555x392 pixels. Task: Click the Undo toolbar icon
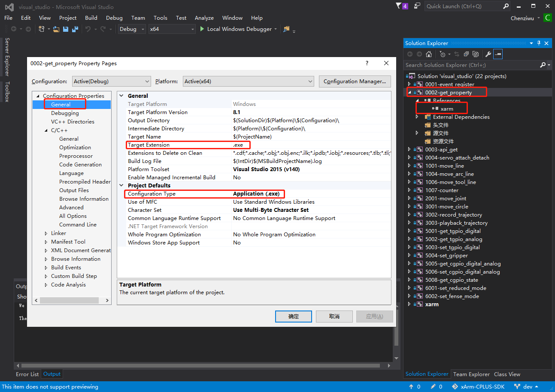coord(88,29)
